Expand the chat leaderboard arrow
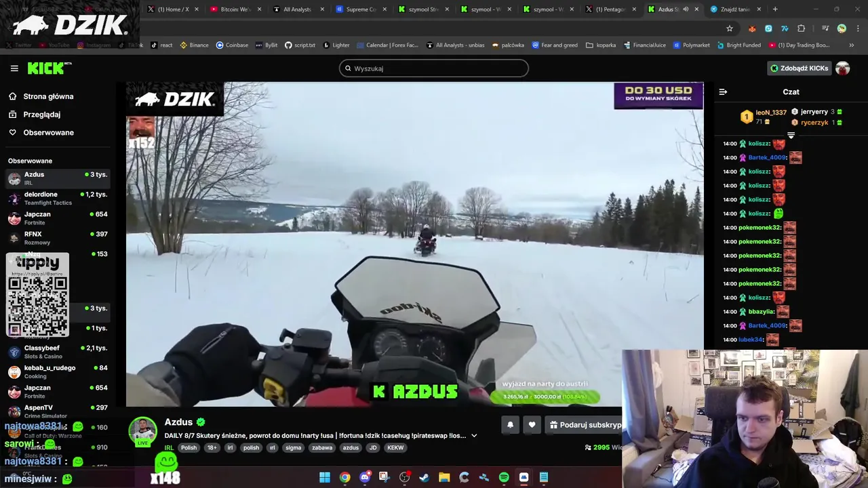868x488 pixels. (791, 136)
